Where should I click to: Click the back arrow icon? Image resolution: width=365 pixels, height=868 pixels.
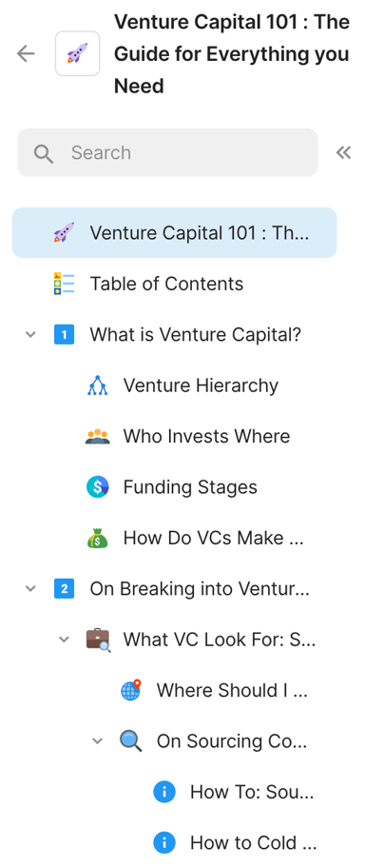[x=26, y=53]
